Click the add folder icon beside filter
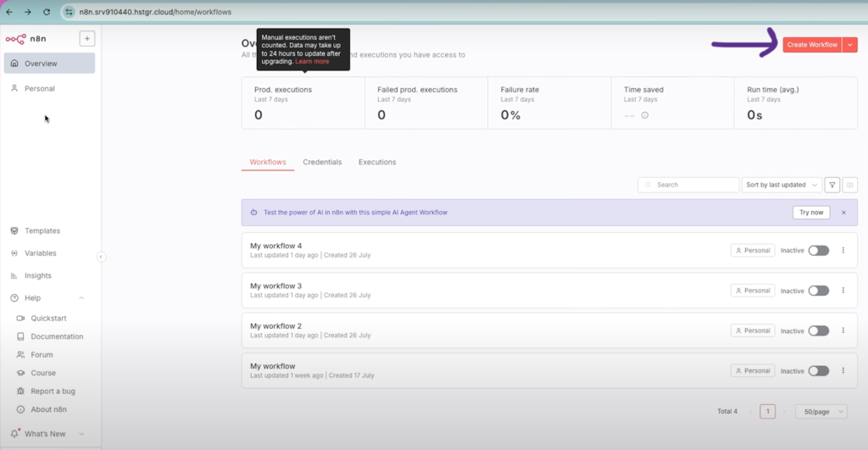The image size is (868, 450). pyautogui.click(x=849, y=185)
